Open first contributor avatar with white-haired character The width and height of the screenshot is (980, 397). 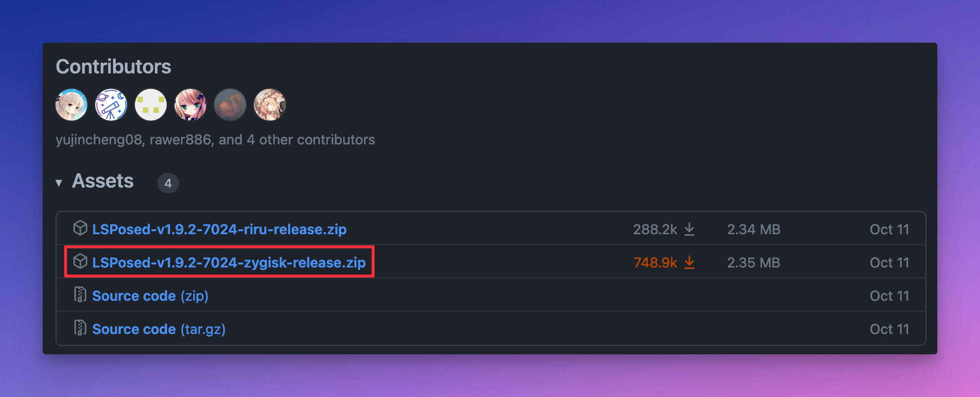(x=71, y=105)
